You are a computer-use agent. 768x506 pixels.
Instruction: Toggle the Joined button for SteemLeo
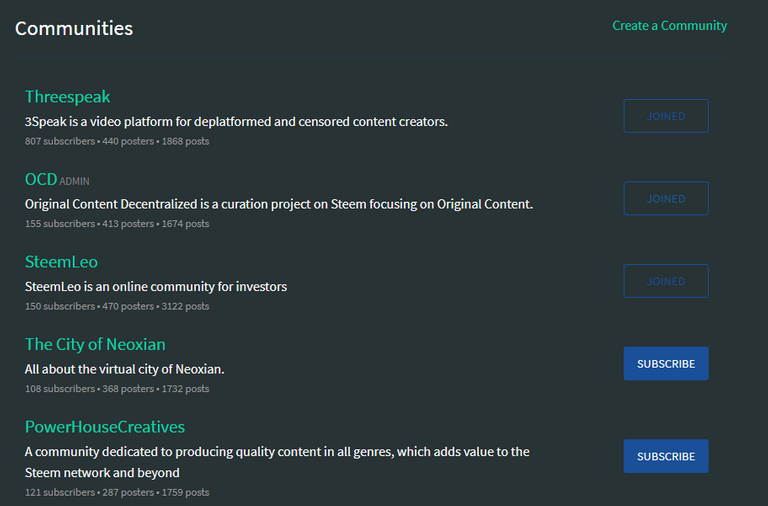(665, 281)
